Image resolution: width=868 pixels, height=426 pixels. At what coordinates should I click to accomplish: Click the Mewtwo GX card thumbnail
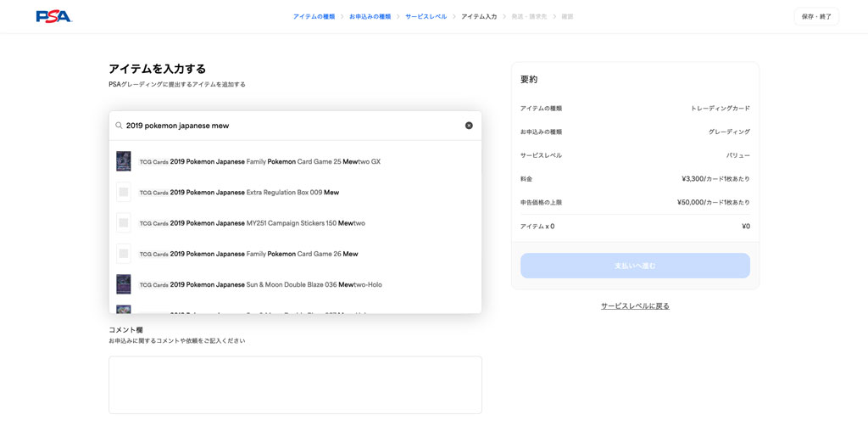click(124, 161)
